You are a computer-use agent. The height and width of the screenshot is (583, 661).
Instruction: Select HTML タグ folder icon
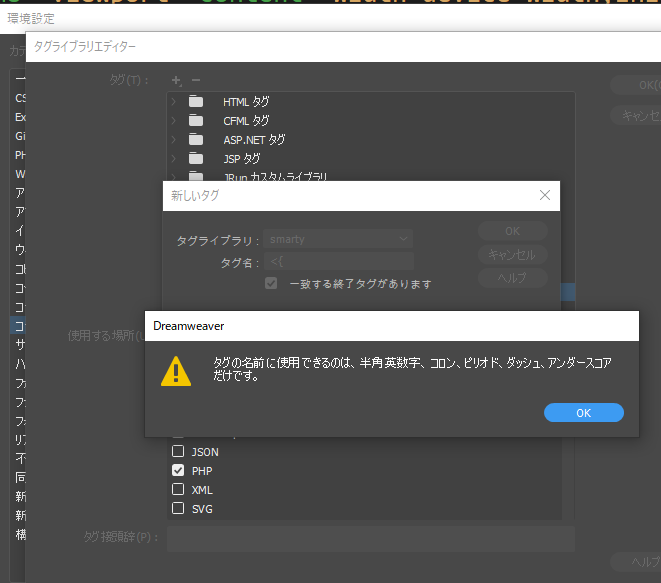click(196, 102)
